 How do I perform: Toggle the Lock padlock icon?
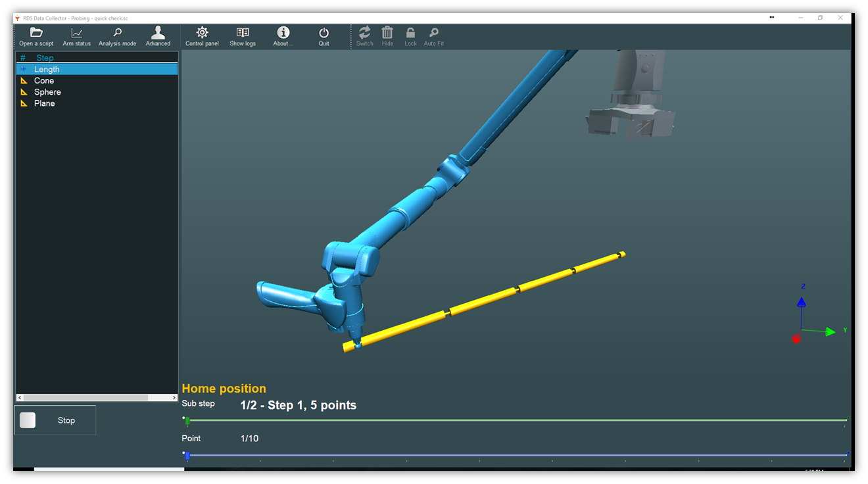[x=410, y=36]
